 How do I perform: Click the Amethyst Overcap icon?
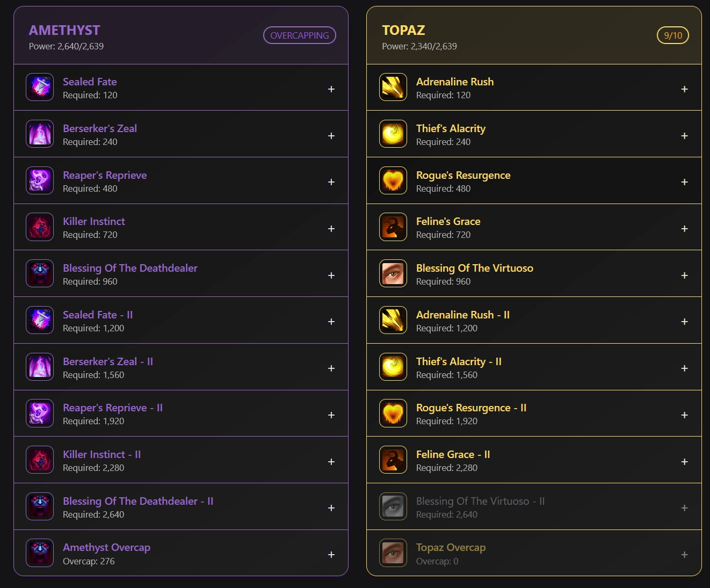coord(40,553)
